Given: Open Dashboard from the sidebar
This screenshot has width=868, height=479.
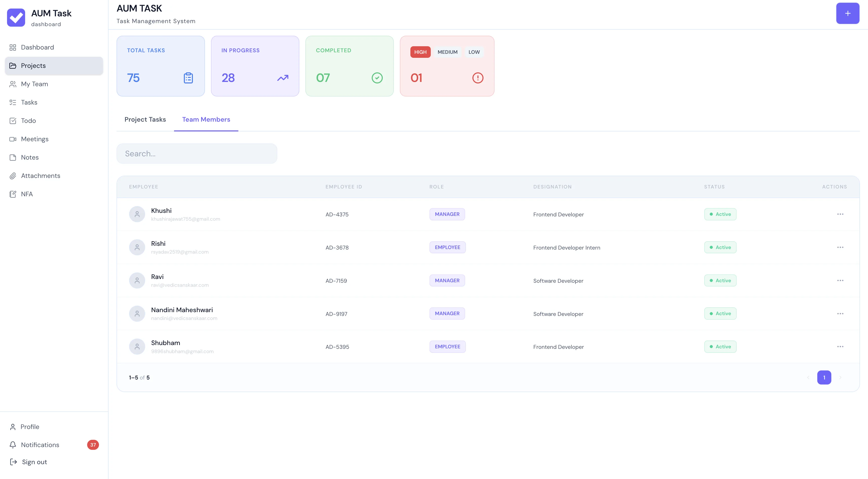Looking at the screenshot, I should pos(54,47).
